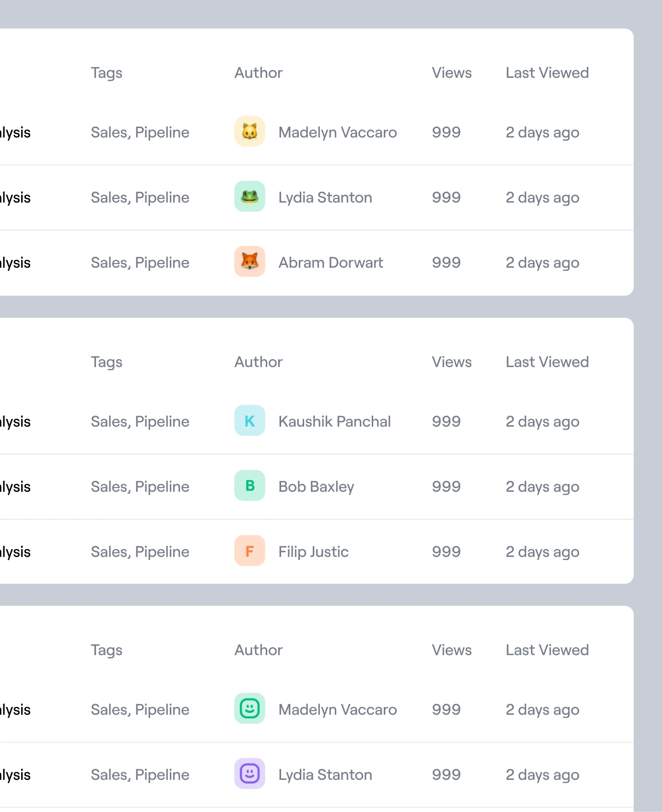Open author name Abram Dorwart
The height and width of the screenshot is (812, 662).
[x=331, y=263]
